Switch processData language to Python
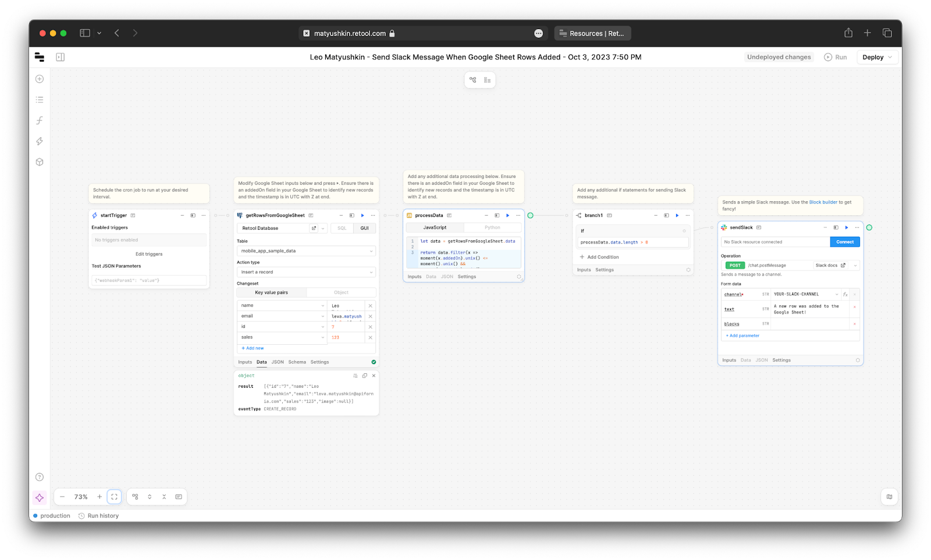The height and width of the screenshot is (560, 931). point(492,228)
